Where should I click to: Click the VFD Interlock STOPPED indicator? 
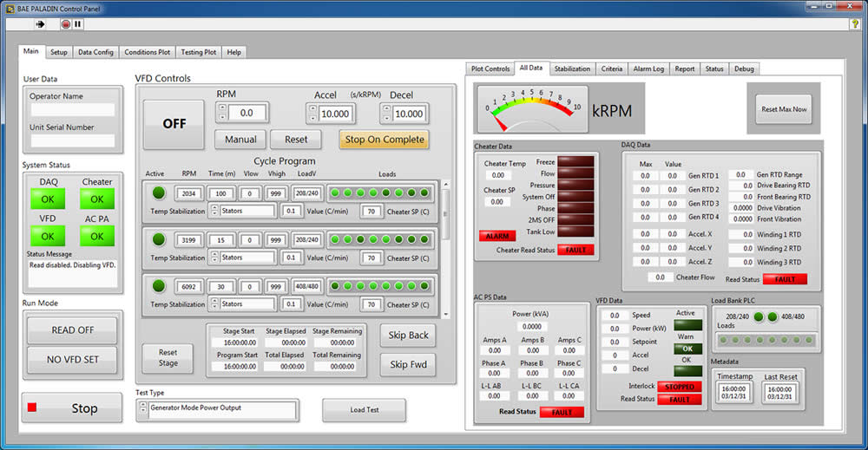pos(680,387)
